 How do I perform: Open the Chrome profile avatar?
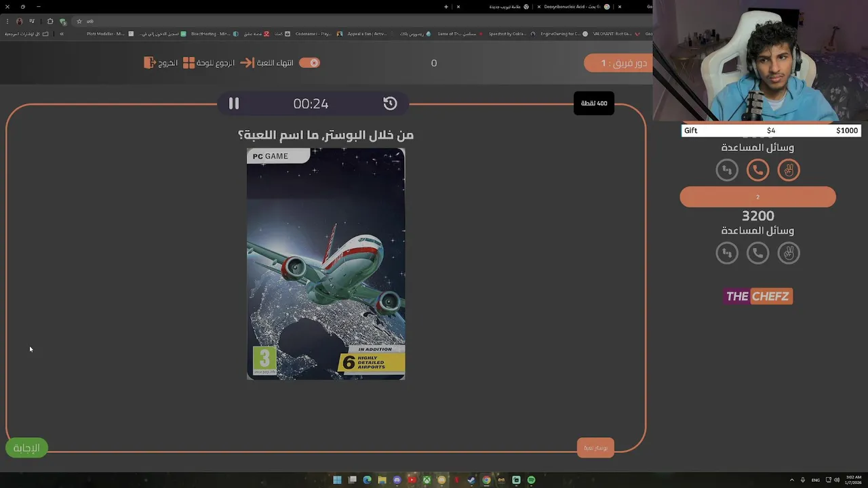click(x=19, y=21)
